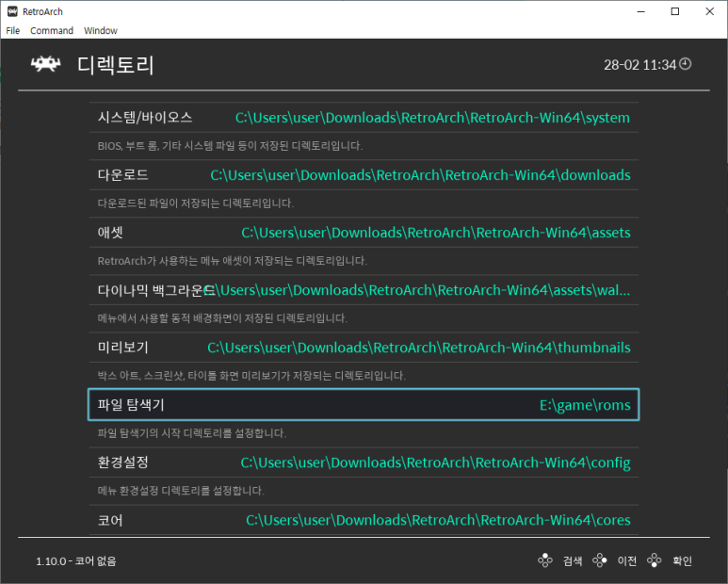Click the gamepad icon next to 검색
This screenshot has width=728, height=584.
545,560
